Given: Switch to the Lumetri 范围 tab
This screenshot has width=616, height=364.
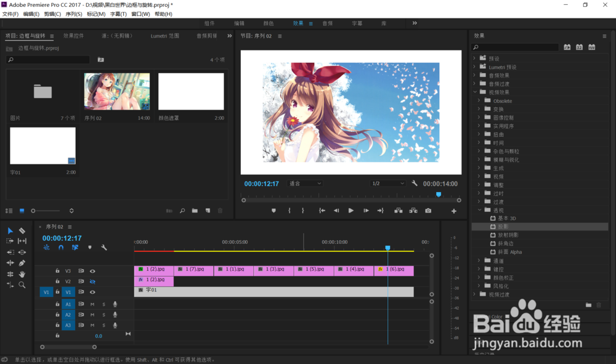Looking at the screenshot, I should coord(165,36).
